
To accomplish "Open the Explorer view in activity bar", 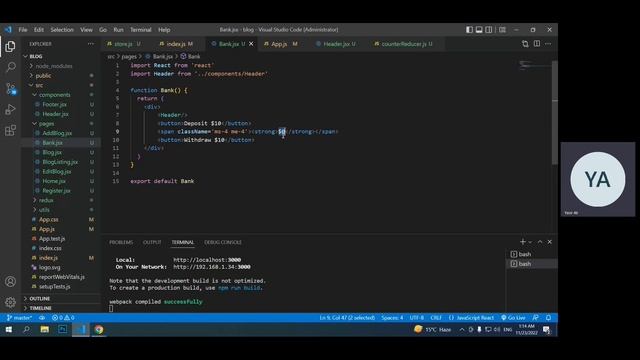I will tap(11, 46).
